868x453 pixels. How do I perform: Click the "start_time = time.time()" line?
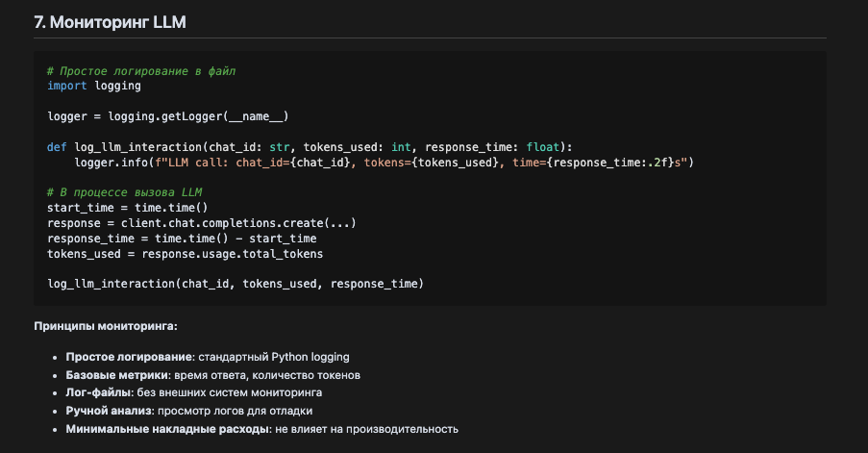coord(128,208)
